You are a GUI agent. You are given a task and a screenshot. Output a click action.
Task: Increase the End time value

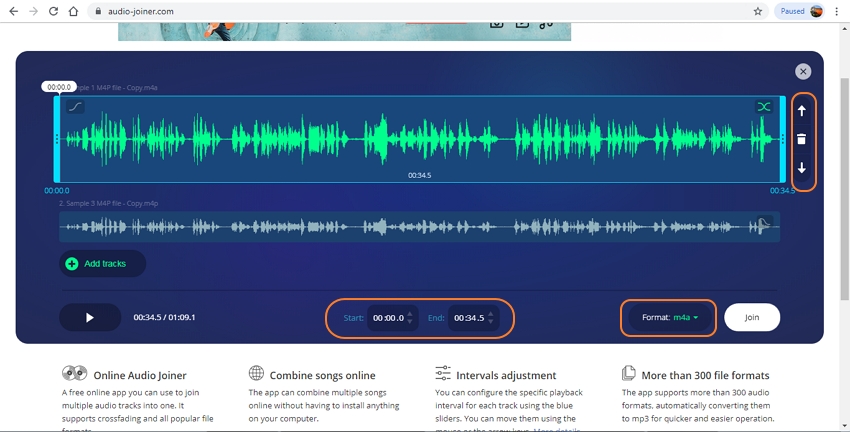491,314
